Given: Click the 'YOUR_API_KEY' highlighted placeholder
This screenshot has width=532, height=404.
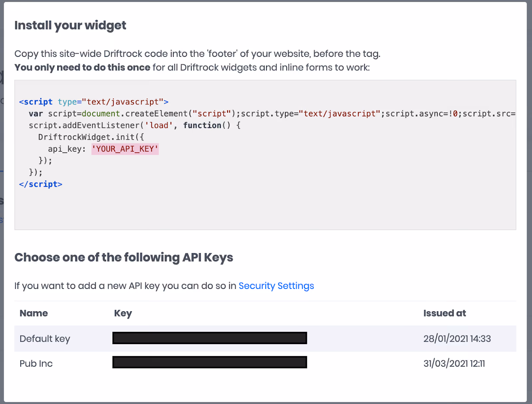Looking at the screenshot, I should (125, 149).
